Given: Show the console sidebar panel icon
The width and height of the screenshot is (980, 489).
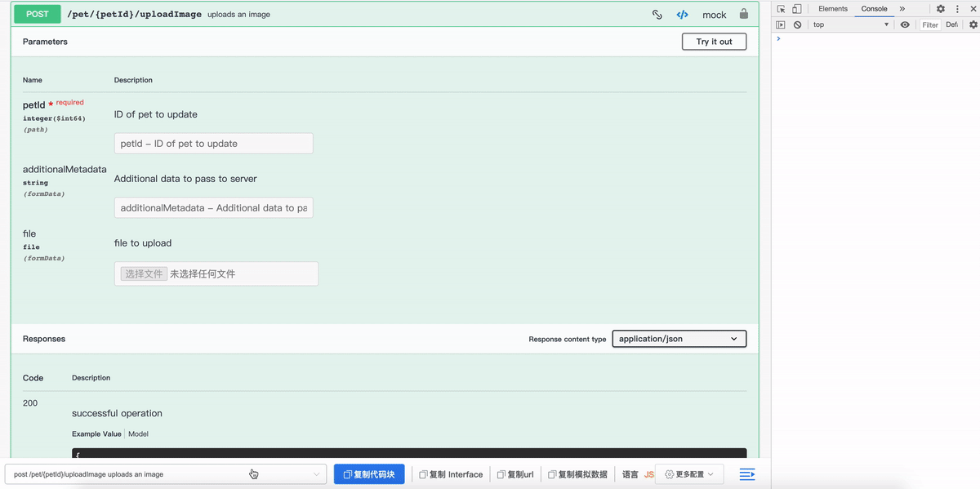Looking at the screenshot, I should pyautogui.click(x=781, y=25).
